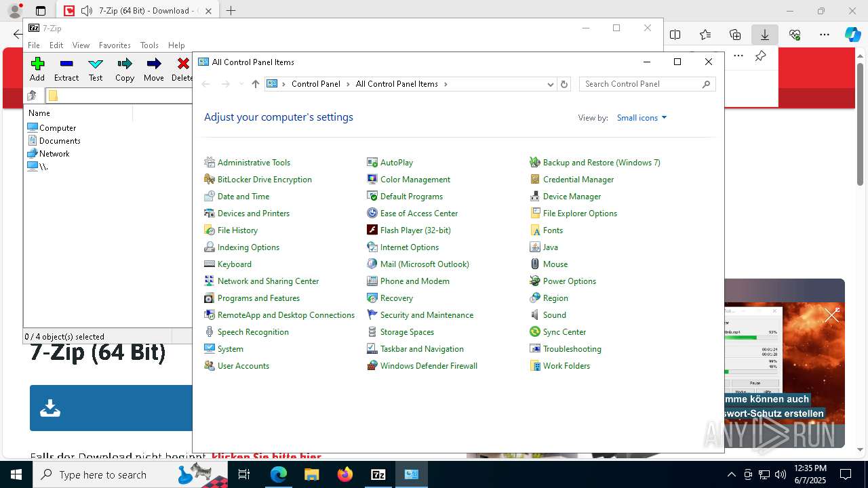Viewport: 868px width, 488px height.
Task: Open Work Folders
Action: (x=566, y=366)
